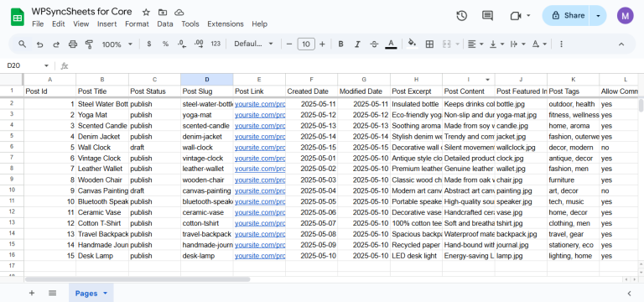Open vertical align dropdown

(497, 44)
